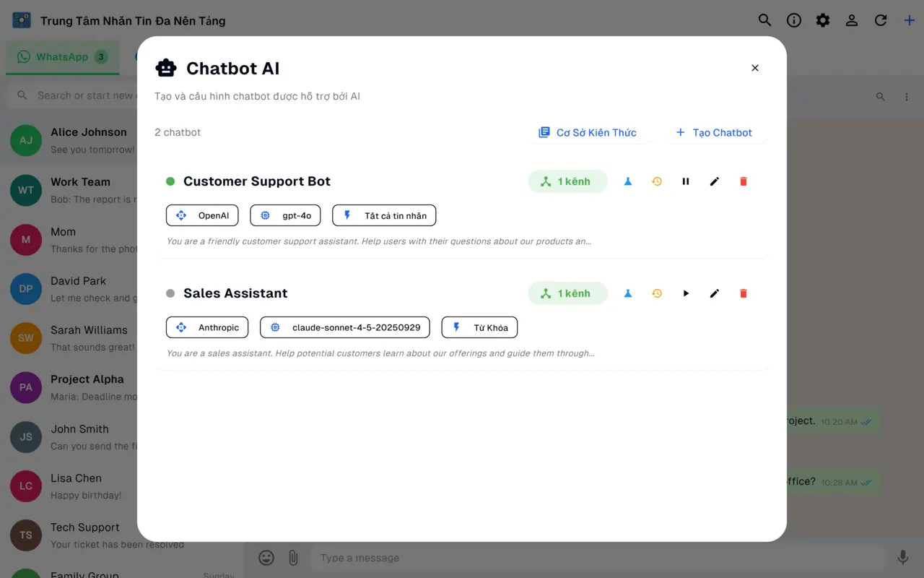Open the Alice Johnson chat
This screenshot has height=578, width=924.
72,140
